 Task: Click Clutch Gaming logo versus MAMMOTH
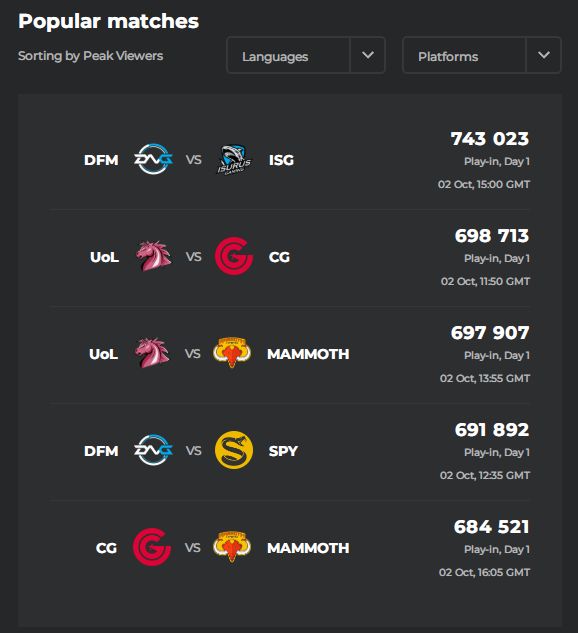[x=152, y=547]
